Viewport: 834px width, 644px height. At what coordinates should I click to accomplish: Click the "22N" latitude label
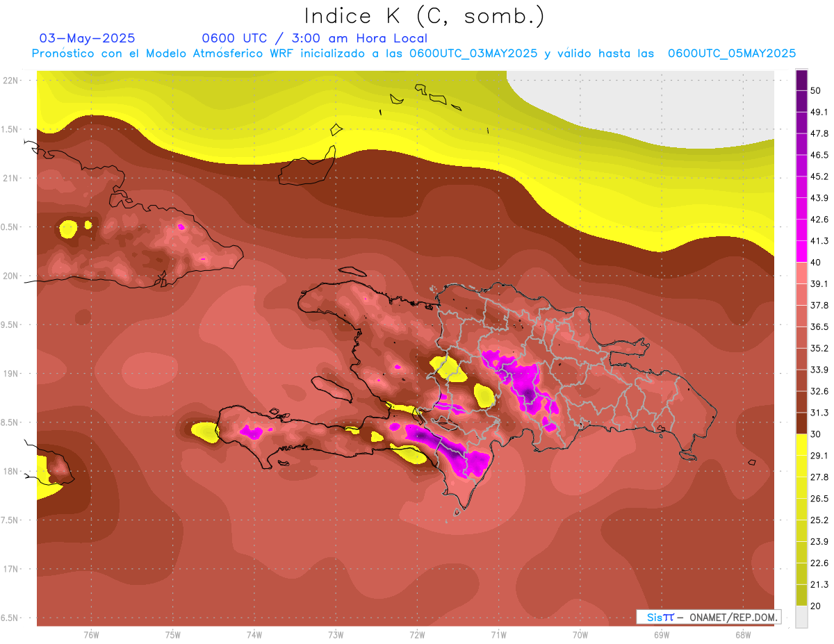[x=11, y=80]
